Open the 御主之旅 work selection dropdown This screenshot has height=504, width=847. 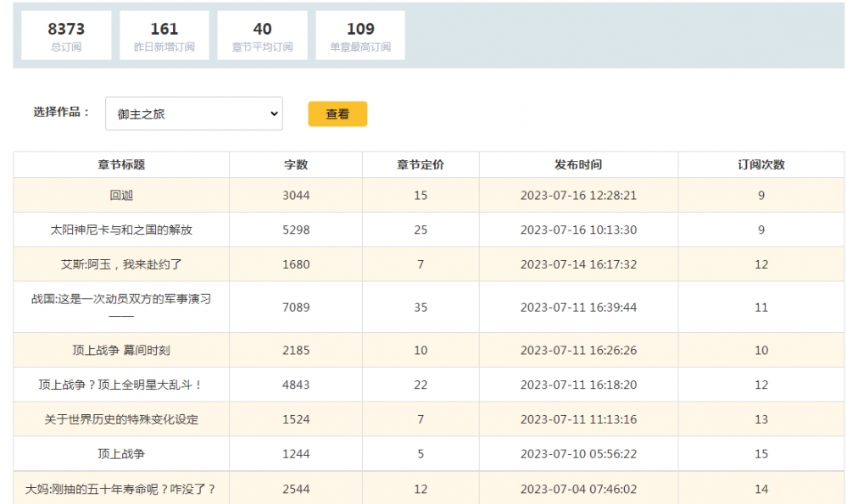click(x=193, y=114)
